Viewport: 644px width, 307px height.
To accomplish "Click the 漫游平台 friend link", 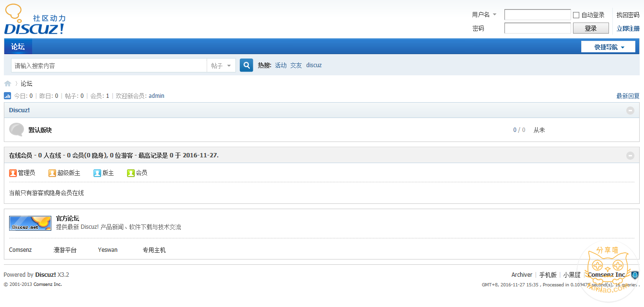I will tap(65, 250).
